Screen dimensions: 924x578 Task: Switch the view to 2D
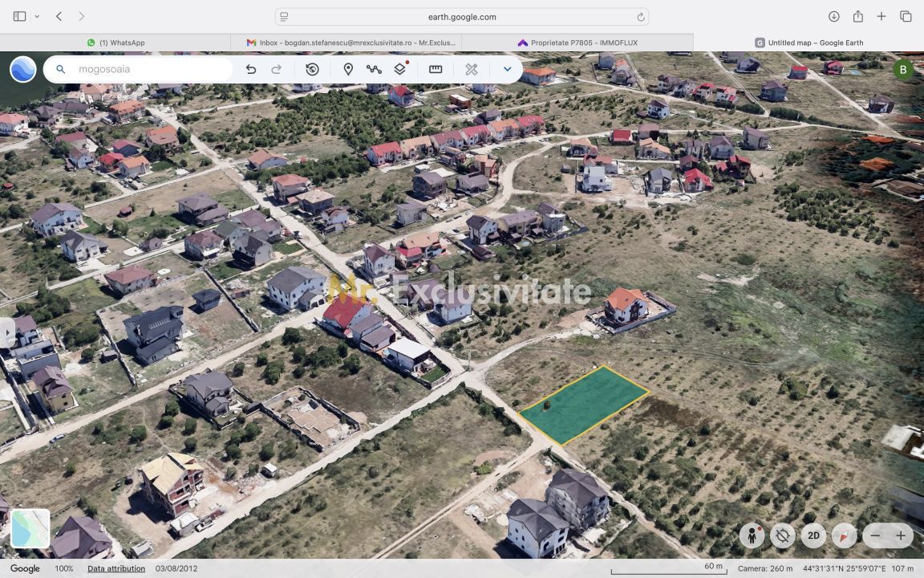click(x=813, y=535)
